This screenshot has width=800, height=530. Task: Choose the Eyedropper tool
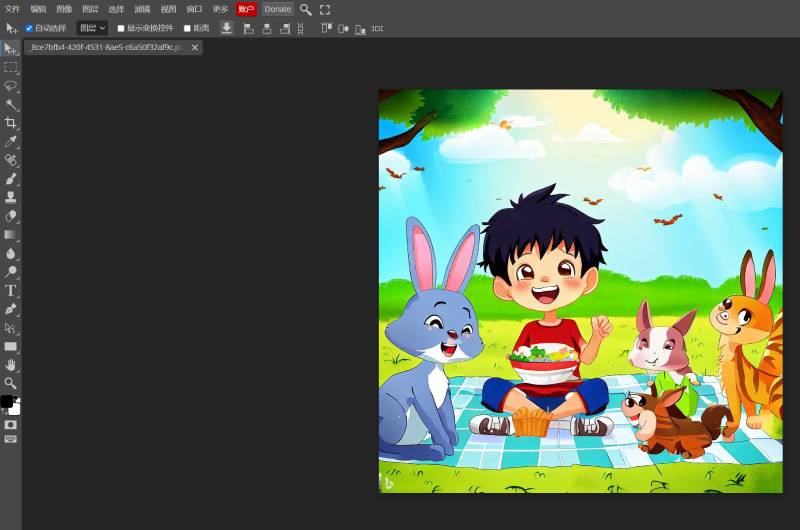click(x=11, y=142)
